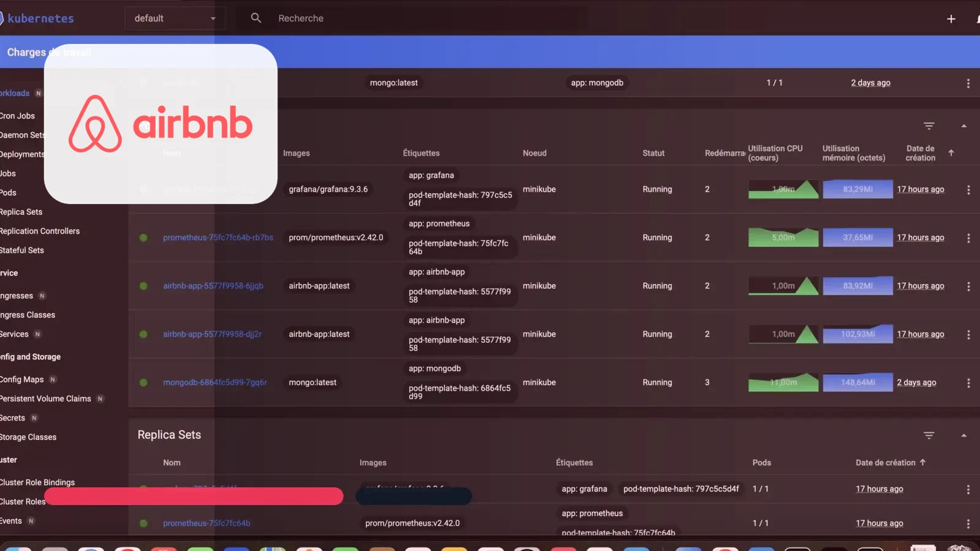
Task: Open mongodb-6864fc5d99-7gq6r pod link
Action: (215, 383)
